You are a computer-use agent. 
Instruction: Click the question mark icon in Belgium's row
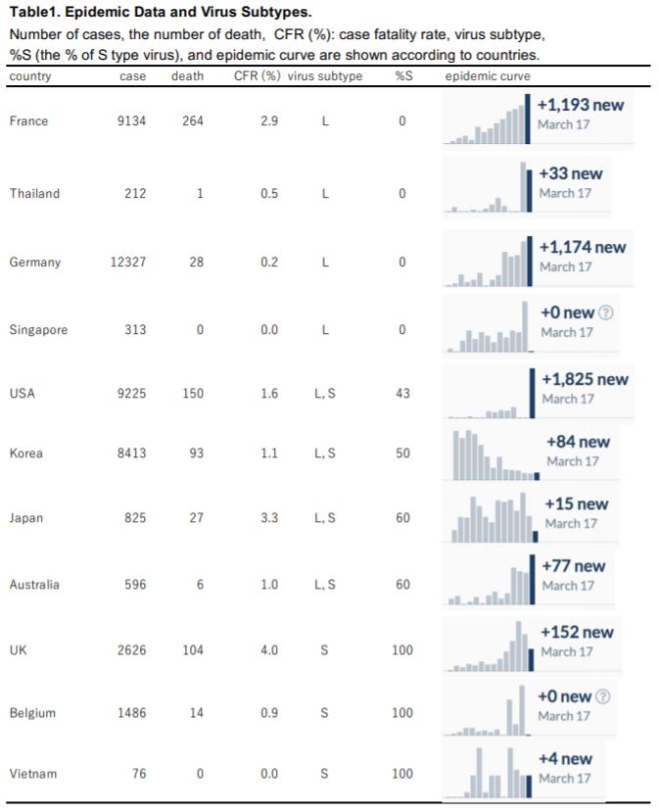coord(603,696)
